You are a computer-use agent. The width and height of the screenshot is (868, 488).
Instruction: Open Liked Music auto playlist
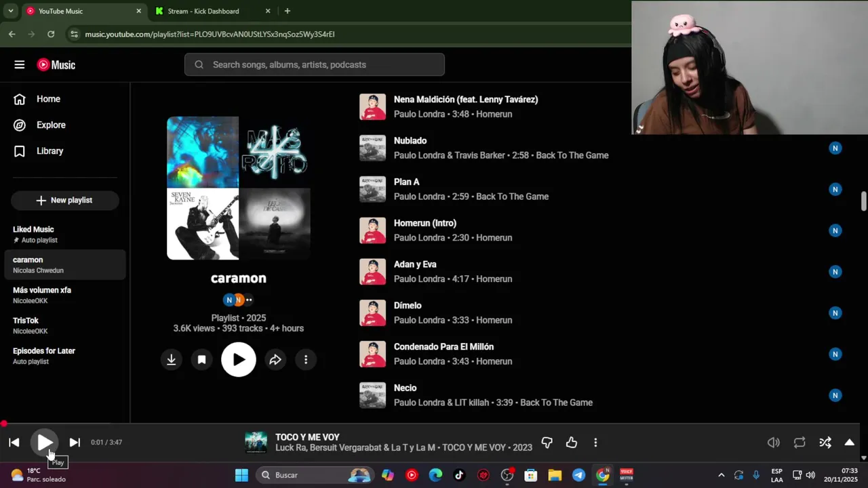point(64,235)
